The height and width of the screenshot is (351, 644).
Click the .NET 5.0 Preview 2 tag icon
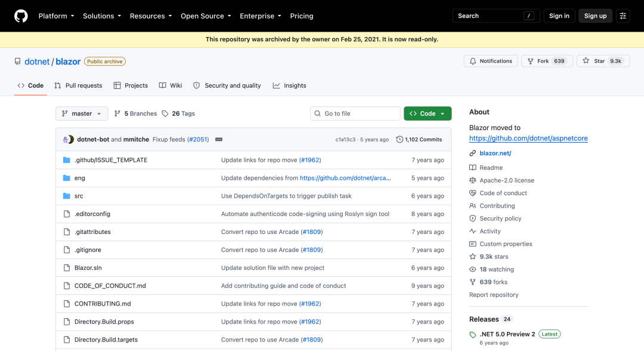(473, 334)
